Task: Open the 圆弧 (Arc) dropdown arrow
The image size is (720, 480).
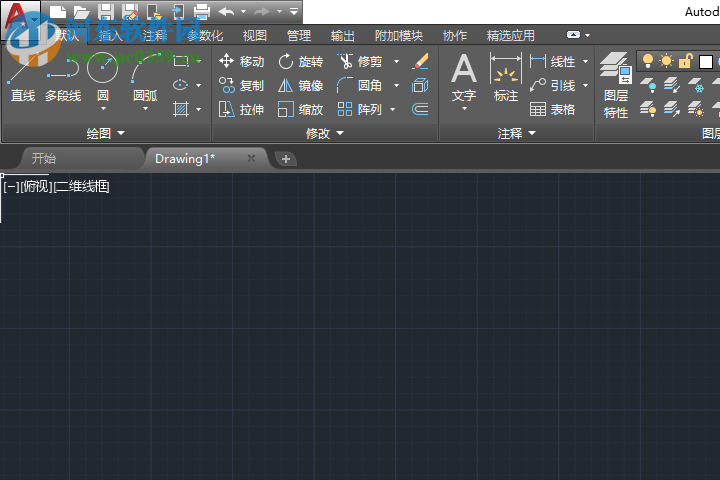Action: (x=145, y=109)
